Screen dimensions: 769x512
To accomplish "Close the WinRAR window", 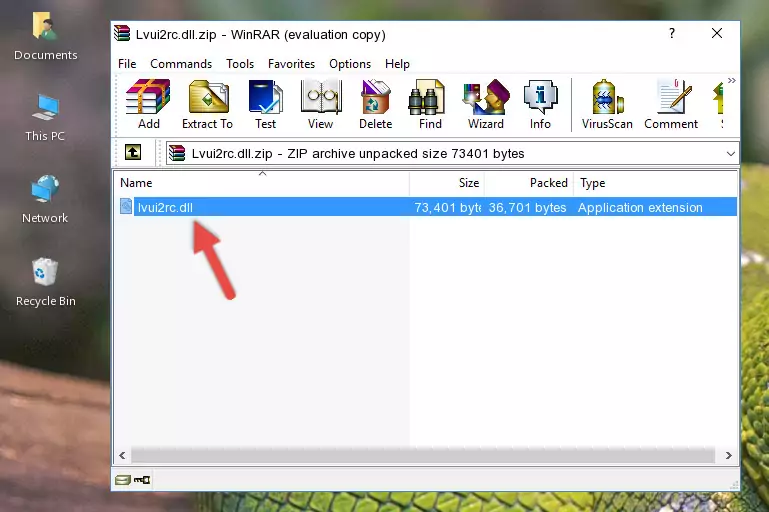I will [x=717, y=33].
